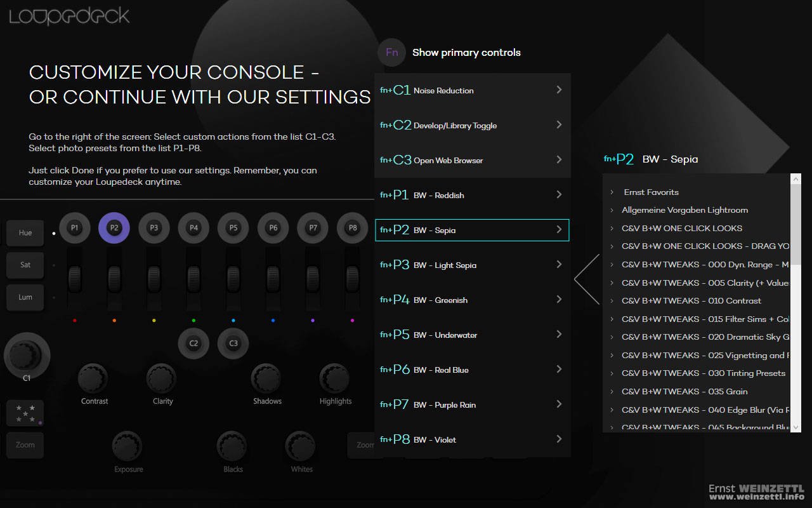Select the fn+P4 BW - Greenish entry
This screenshot has width=812, height=508.
[473, 300]
